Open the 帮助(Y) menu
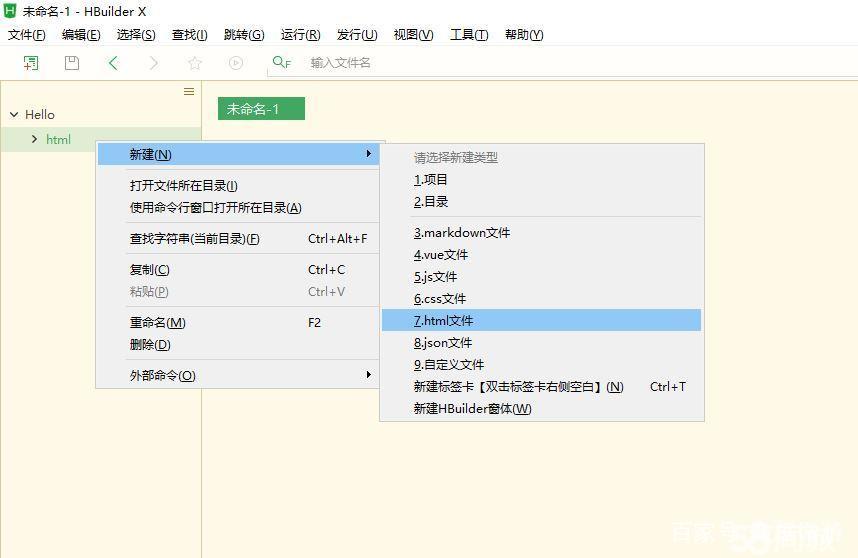This screenshot has width=858, height=558. [x=524, y=34]
